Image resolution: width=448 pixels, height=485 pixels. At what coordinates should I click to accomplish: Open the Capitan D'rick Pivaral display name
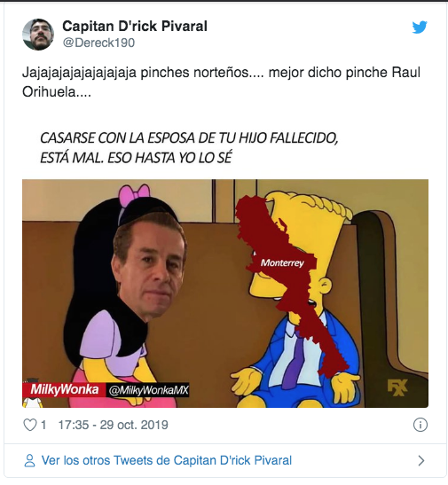point(135,26)
